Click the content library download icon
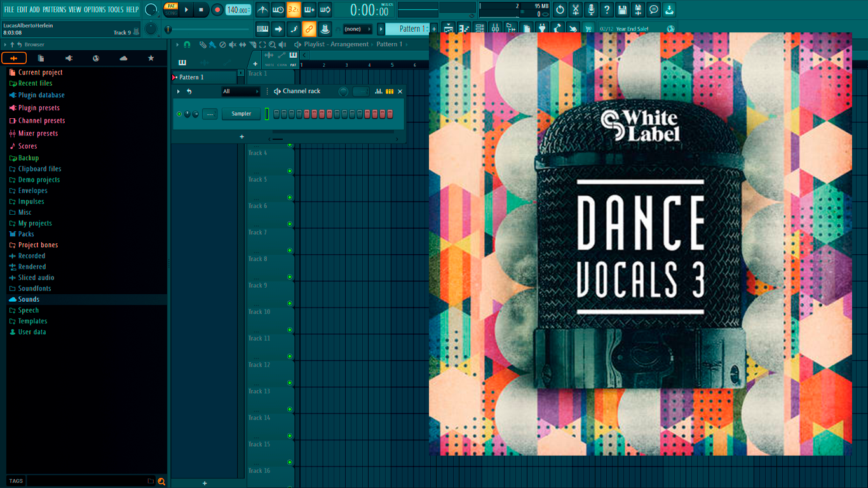 (x=669, y=10)
